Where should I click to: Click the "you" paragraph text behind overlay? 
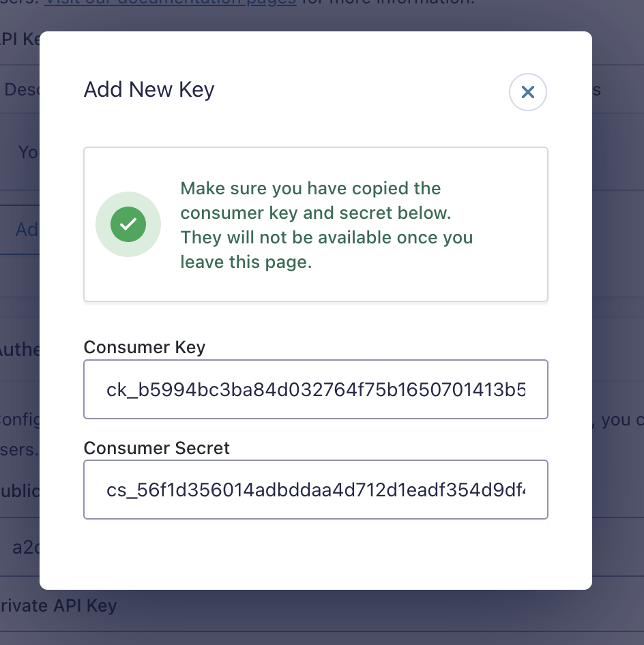tap(616, 419)
